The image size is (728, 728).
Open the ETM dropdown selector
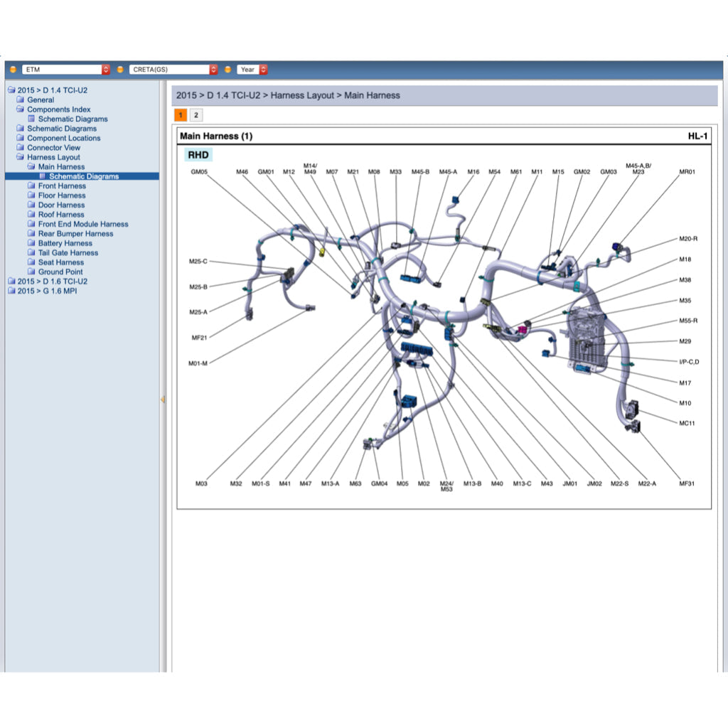tap(65, 70)
